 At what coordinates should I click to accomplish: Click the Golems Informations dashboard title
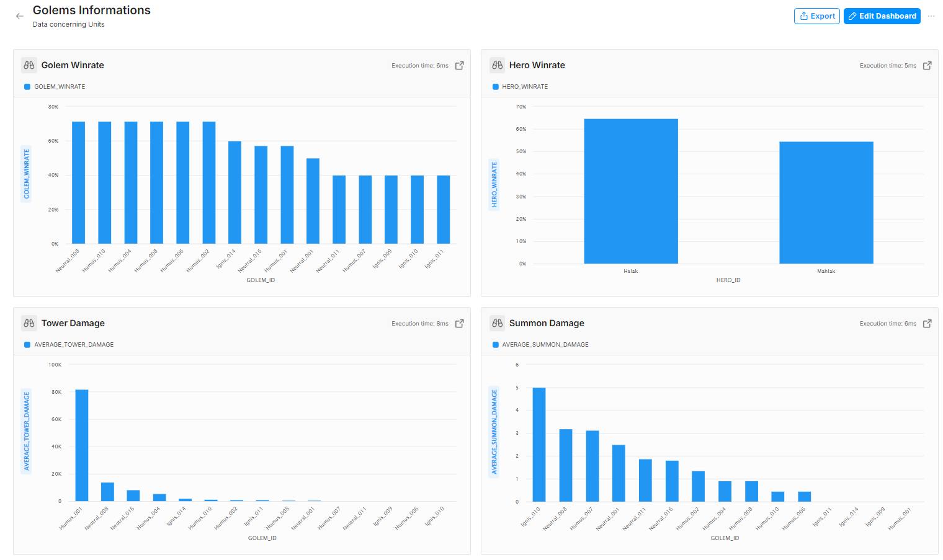(92, 11)
